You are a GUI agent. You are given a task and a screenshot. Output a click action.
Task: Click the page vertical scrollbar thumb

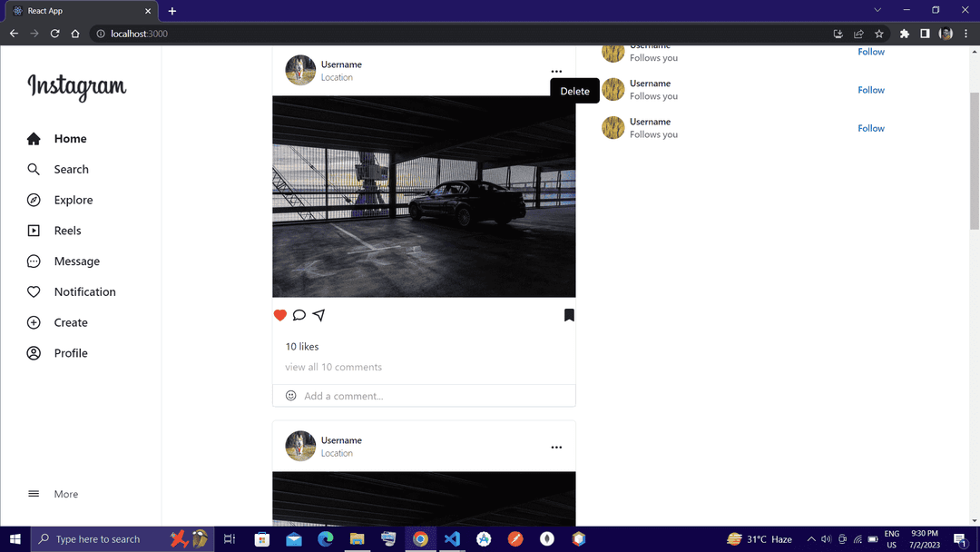coord(975,161)
